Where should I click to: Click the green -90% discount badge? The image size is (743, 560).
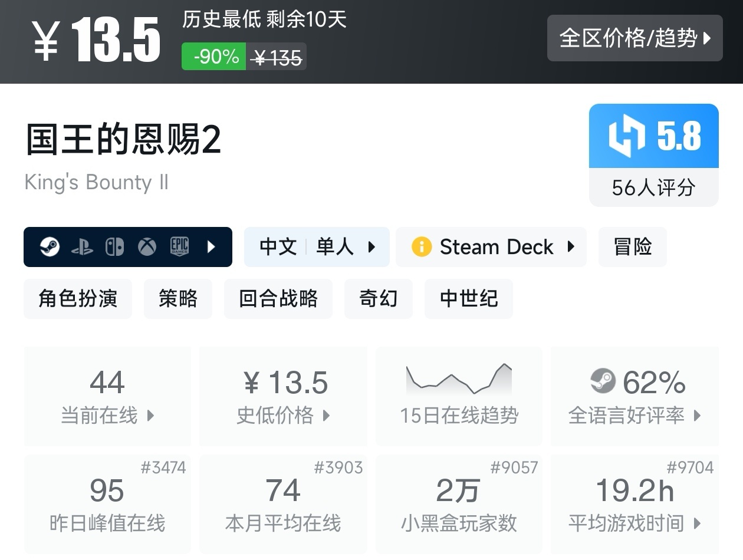[214, 57]
